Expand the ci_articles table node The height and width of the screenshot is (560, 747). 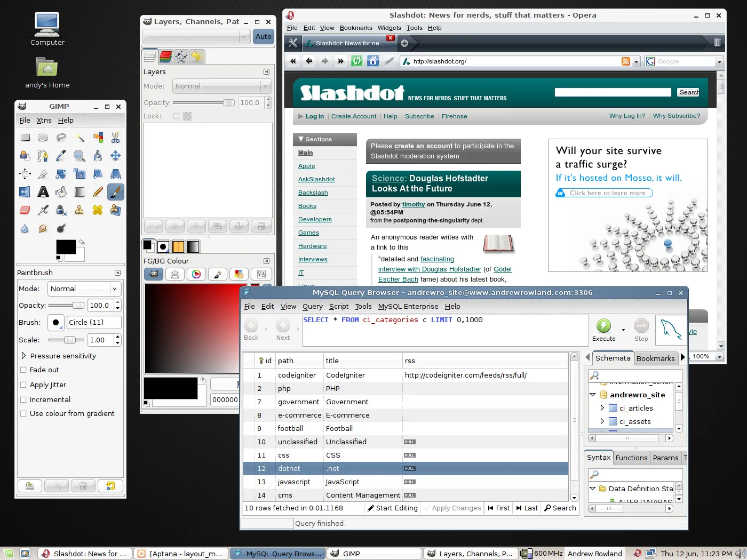click(602, 408)
